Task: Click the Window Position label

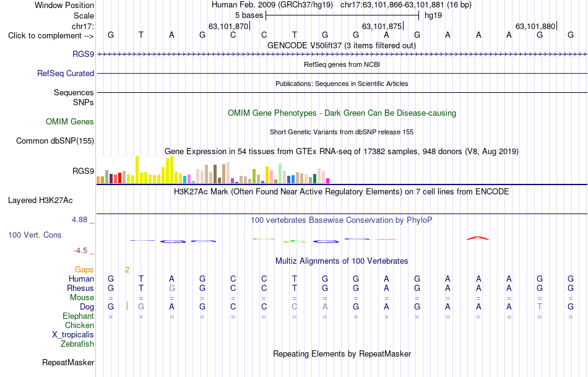Action: pyautogui.click(x=64, y=5)
